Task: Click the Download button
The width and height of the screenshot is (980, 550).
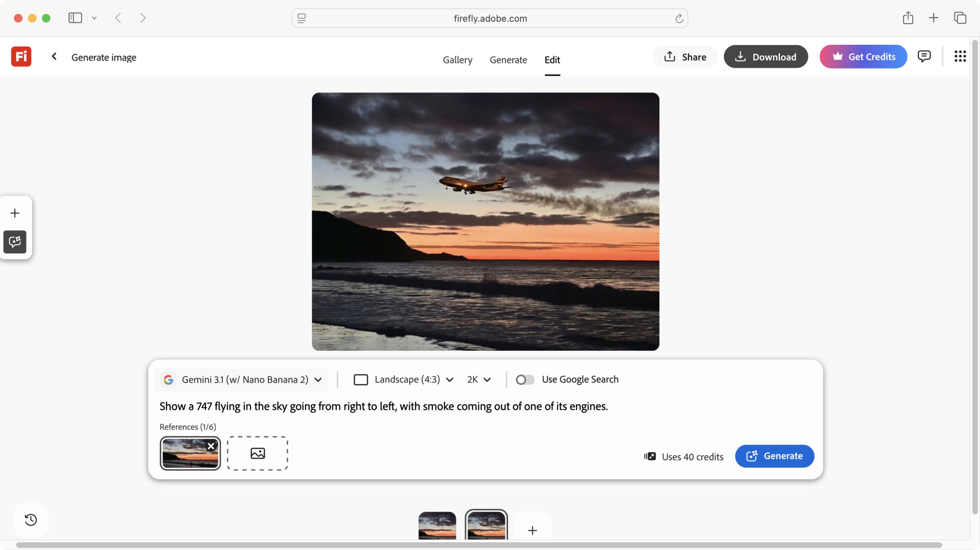Action: pos(766,56)
